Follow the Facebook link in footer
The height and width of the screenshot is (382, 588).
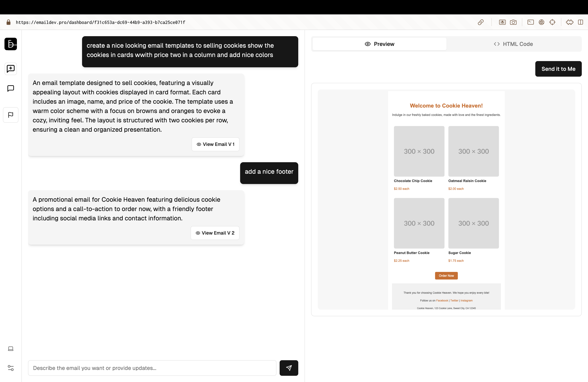(x=442, y=301)
